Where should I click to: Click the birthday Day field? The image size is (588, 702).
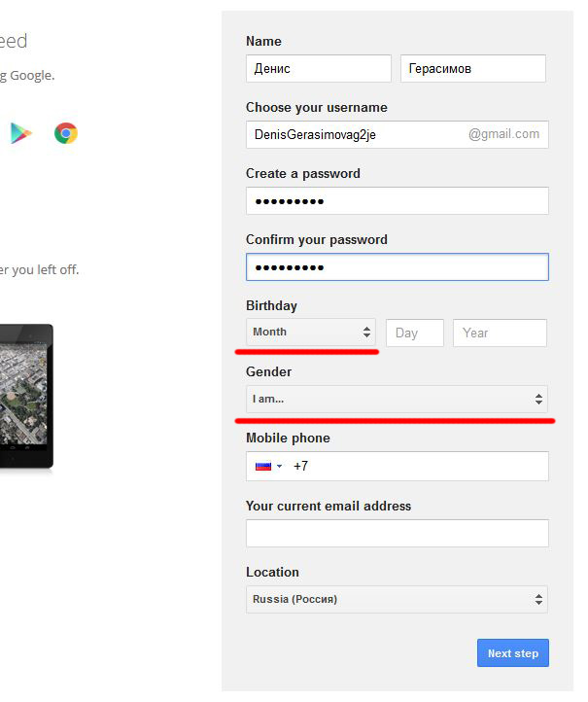click(415, 333)
